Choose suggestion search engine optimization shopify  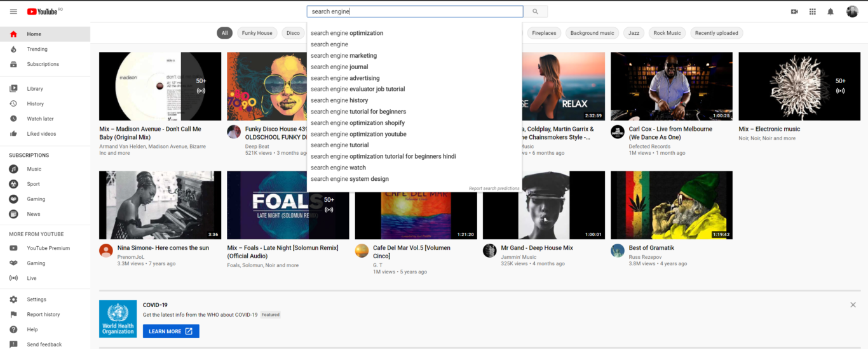[x=414, y=122]
